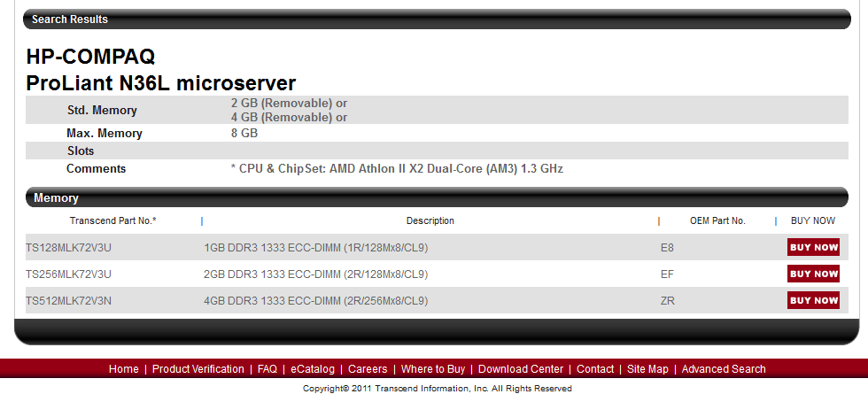The image size is (868, 394).
Task: Open the Home footer link
Action: coord(123,369)
